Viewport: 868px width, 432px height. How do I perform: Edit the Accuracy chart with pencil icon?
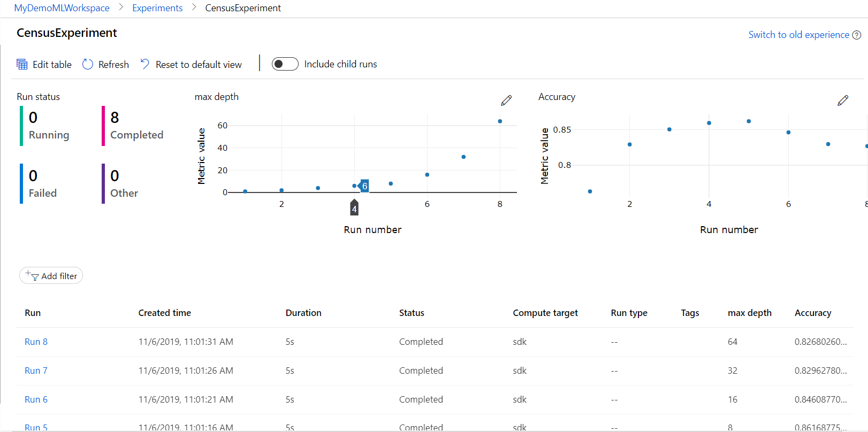coord(843,101)
